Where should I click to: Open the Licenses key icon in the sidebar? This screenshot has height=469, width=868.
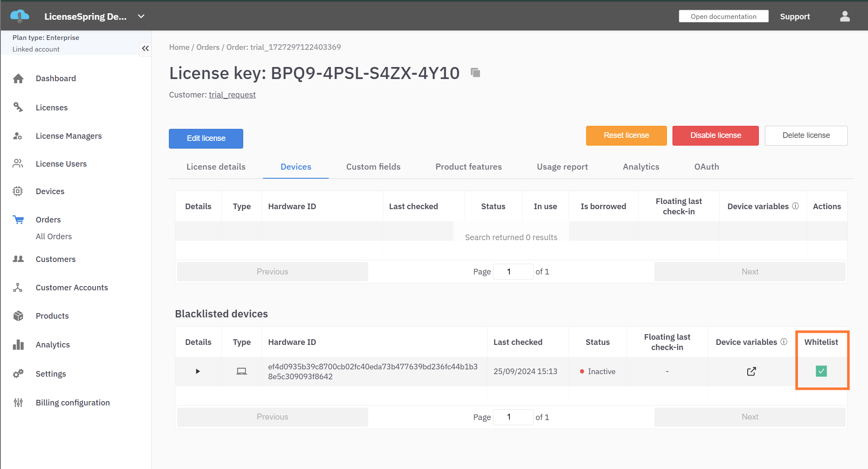pos(18,107)
